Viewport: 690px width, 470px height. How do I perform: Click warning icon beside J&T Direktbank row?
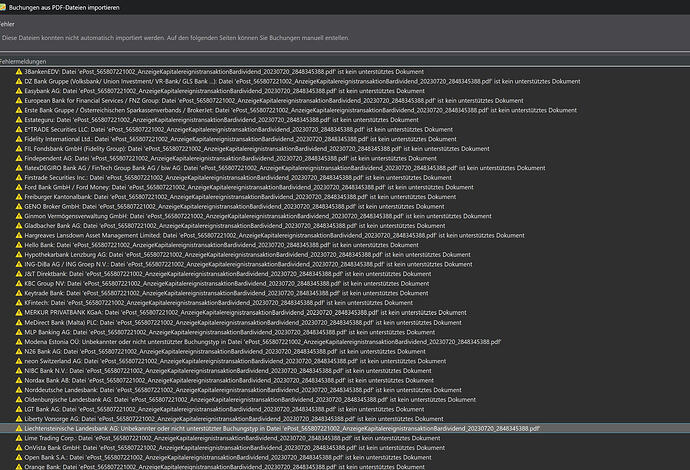[18, 274]
